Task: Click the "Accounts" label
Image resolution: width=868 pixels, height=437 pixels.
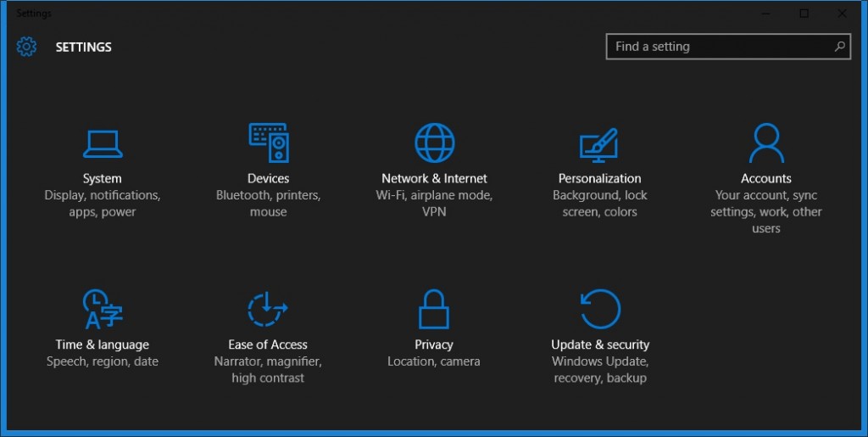Action: coord(766,178)
